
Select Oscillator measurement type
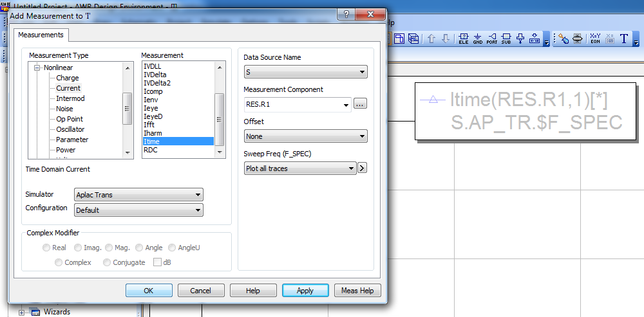tap(70, 129)
